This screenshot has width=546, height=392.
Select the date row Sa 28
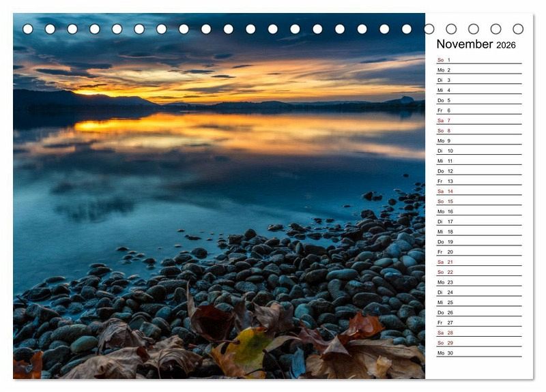tap(479, 332)
